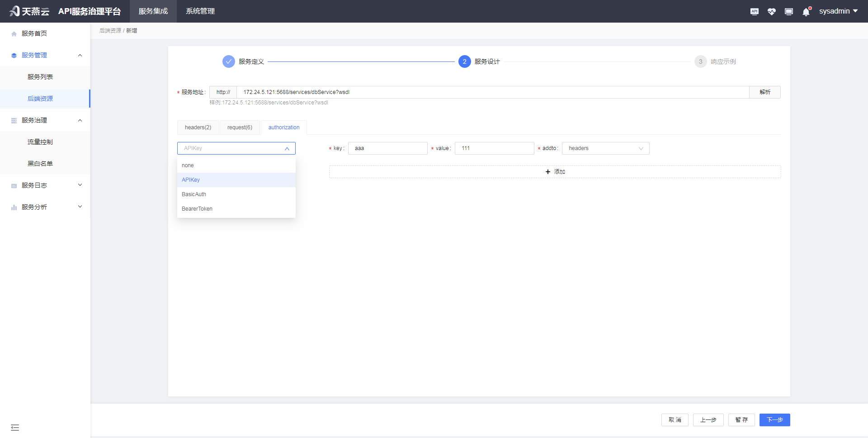Image resolution: width=868 pixels, height=438 pixels.
Task: Collapse the 服务管理 sidebar section
Action: tap(80, 55)
